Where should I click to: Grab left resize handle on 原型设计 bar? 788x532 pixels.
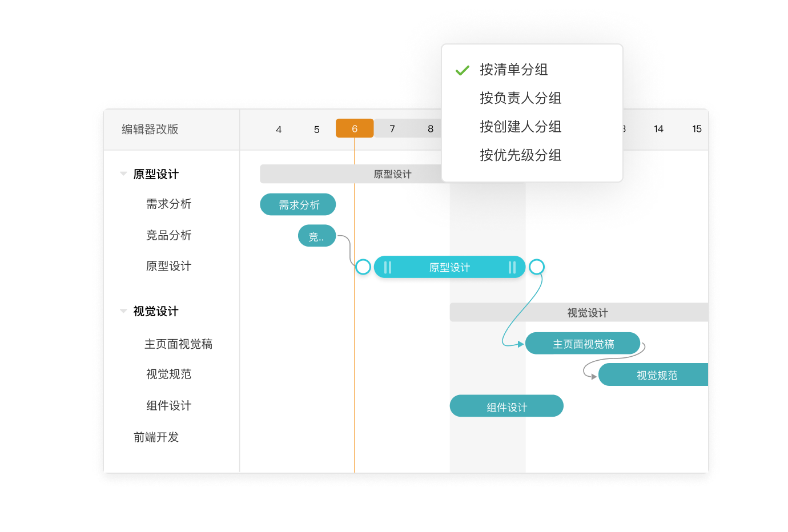pos(388,267)
